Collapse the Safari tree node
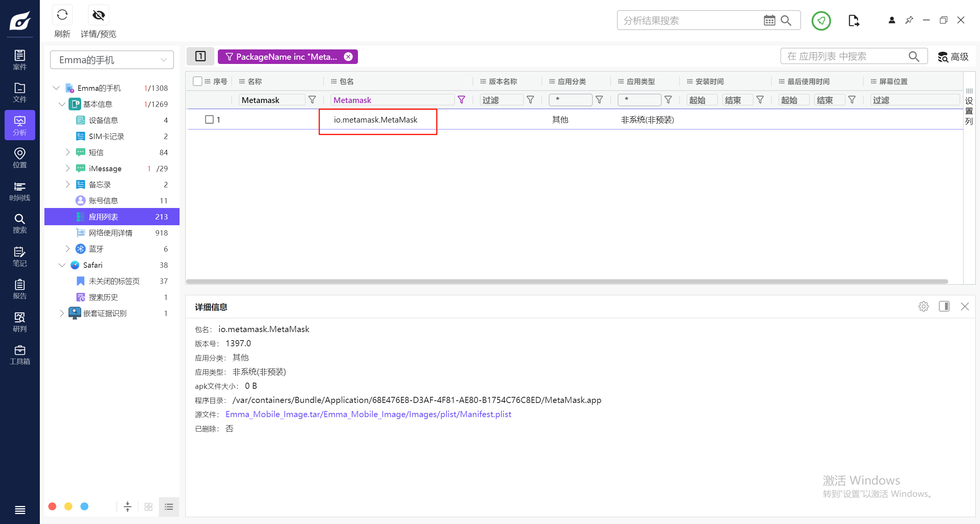The image size is (980, 524). click(x=62, y=265)
